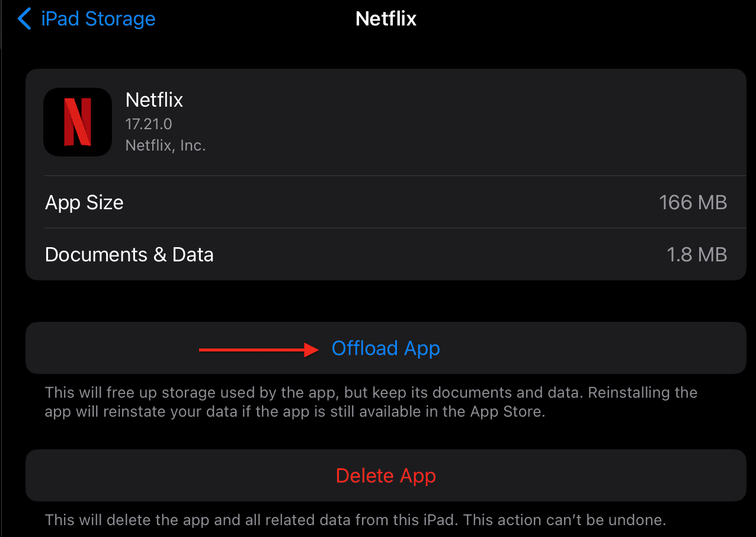The width and height of the screenshot is (756, 537).
Task: Go back to iPad Storage
Action: click(x=98, y=19)
